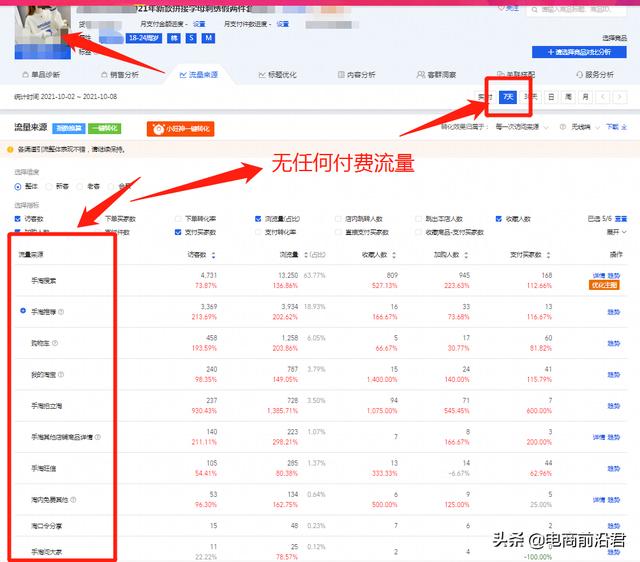Enable the 收藏商品-支付买家数 checkbox
This screenshot has width=640, height=562.
pyautogui.click(x=418, y=232)
